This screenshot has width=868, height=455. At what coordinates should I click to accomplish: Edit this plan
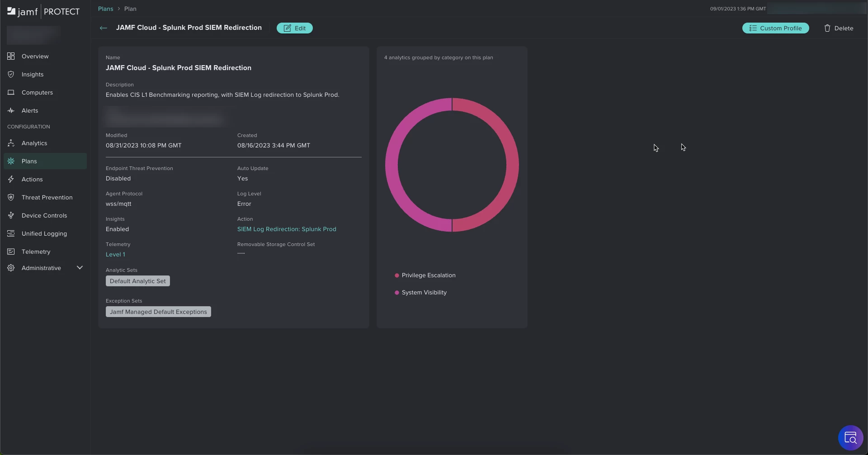coord(295,28)
